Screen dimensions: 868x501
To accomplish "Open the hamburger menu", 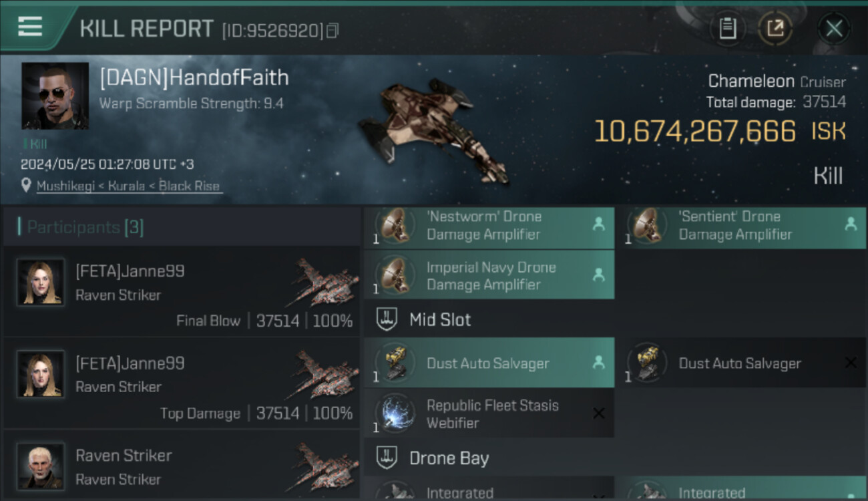I will tap(30, 27).
